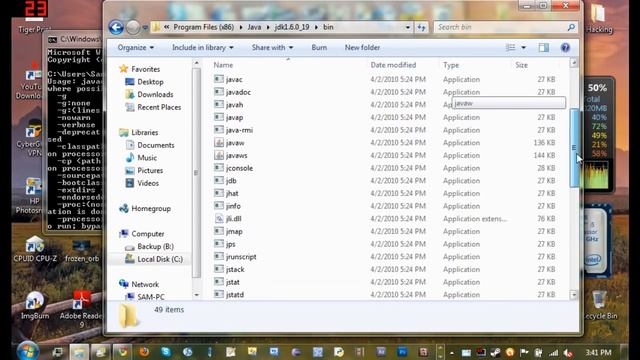Open Downloads in the navigation pane
This screenshot has width=640, height=360.
[x=155, y=95]
